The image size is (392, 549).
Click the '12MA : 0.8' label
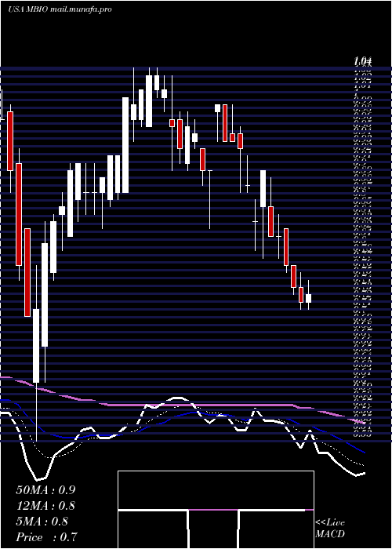pos(45,506)
